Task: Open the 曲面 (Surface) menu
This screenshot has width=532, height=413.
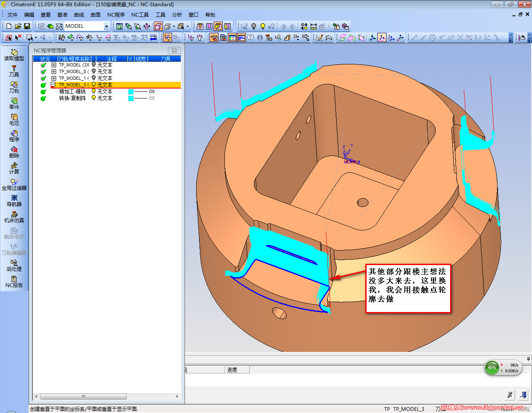Action: point(96,15)
